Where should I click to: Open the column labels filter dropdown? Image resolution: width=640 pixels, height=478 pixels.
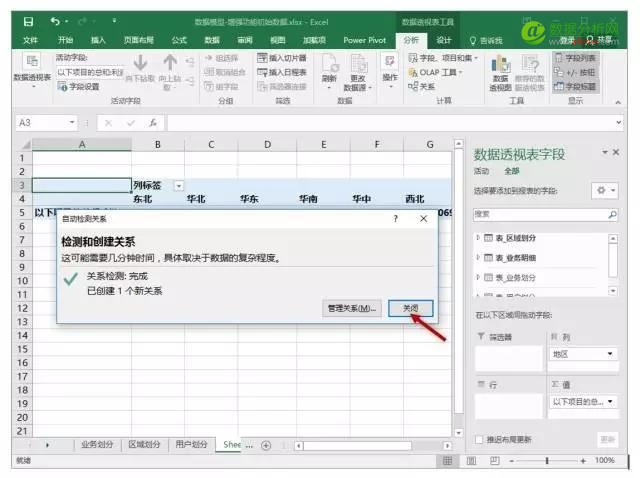point(179,185)
